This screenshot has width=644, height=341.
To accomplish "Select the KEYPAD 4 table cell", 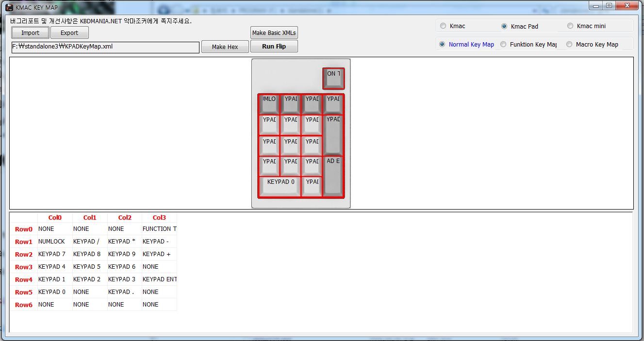I will tap(55, 267).
